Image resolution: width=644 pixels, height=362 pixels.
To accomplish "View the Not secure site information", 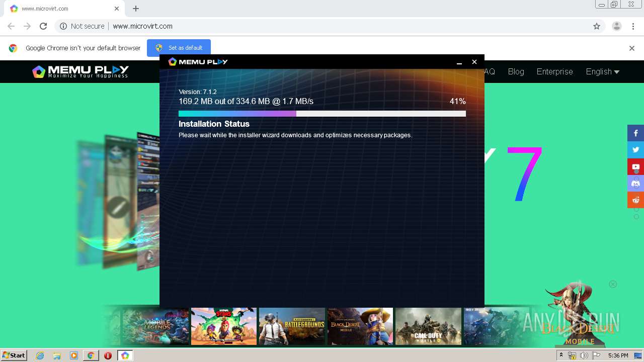I will (x=82, y=26).
